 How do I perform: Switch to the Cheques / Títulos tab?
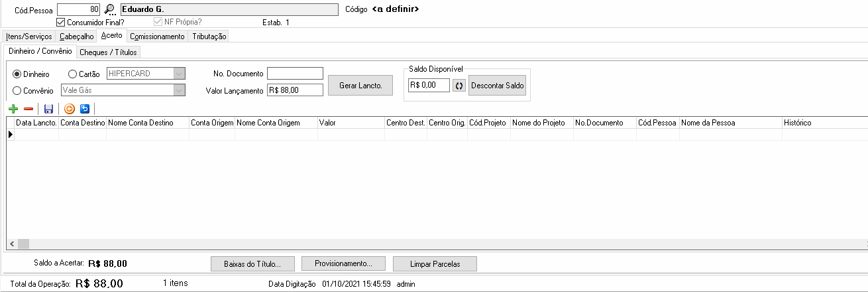pos(107,52)
